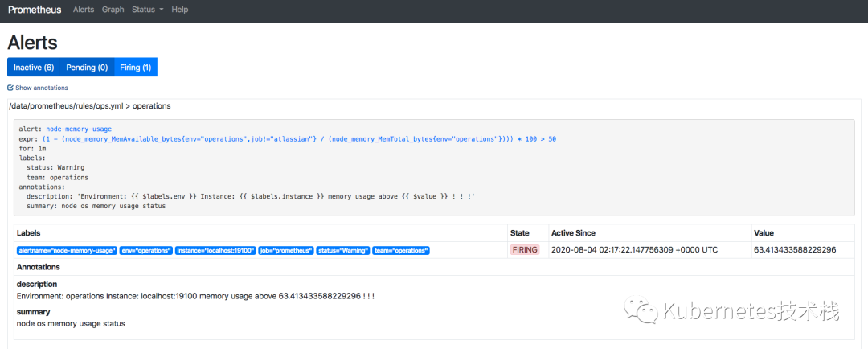This screenshot has width=868, height=349.
Task: Open the Help nav item
Action: 180,10
